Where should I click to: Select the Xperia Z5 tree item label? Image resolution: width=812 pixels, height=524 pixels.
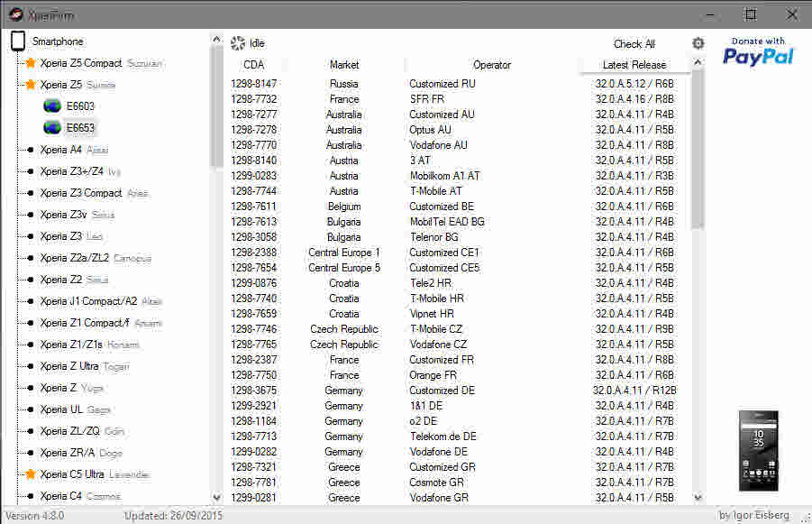(61, 85)
